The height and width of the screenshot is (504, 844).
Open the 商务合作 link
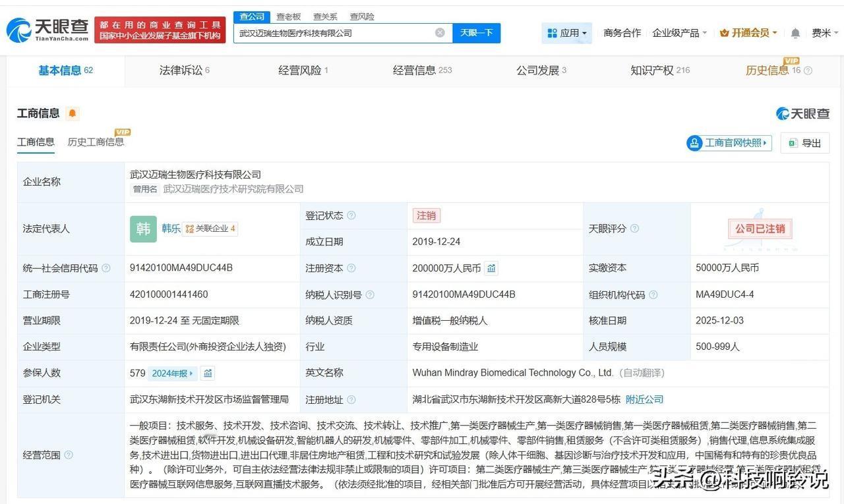point(622,33)
